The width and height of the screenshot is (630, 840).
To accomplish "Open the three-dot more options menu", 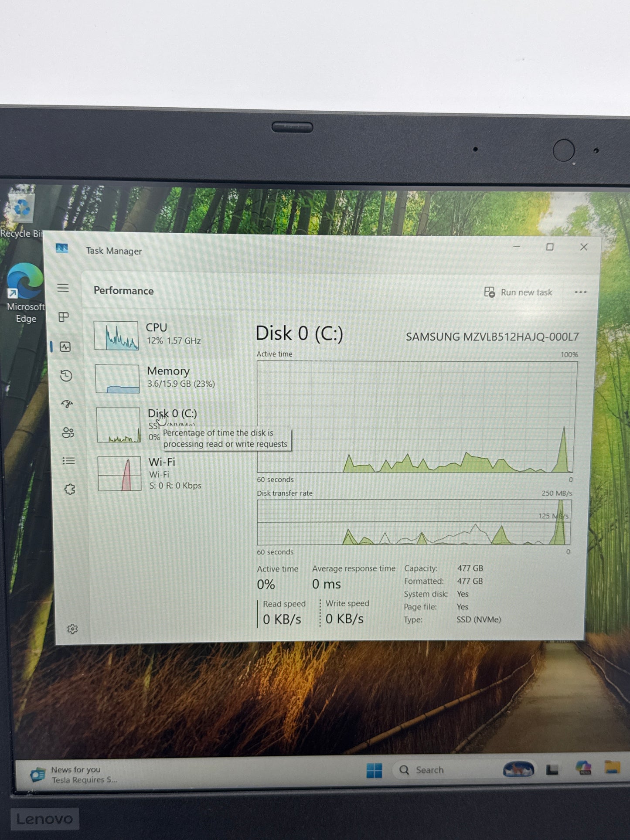I will point(580,292).
